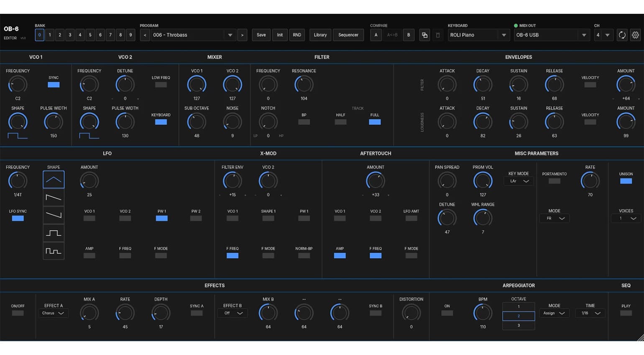Go to previous program arrow
Image resolution: width=644 pixels, height=355 pixels.
pos(145,35)
